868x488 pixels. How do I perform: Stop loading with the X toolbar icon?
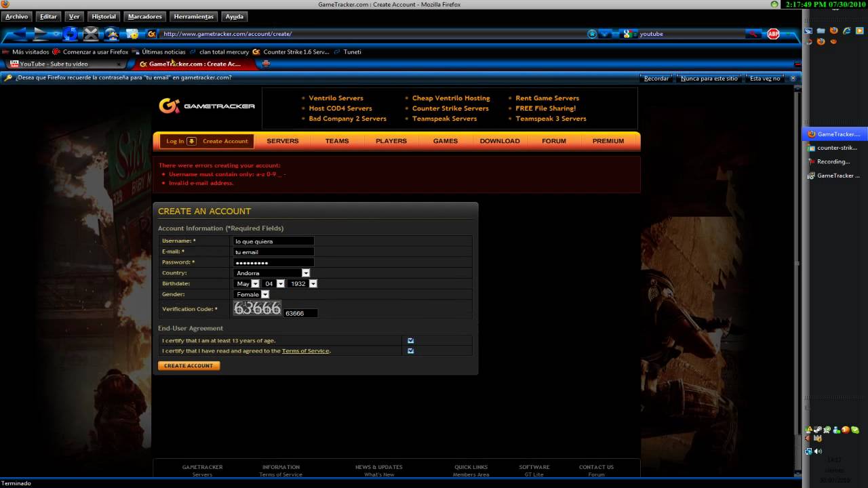[91, 34]
